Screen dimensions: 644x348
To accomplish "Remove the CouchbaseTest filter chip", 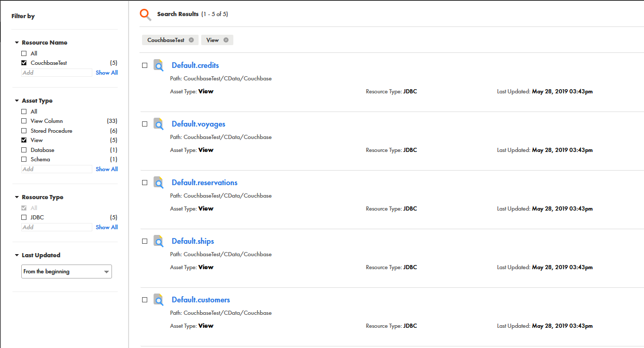I will point(191,40).
